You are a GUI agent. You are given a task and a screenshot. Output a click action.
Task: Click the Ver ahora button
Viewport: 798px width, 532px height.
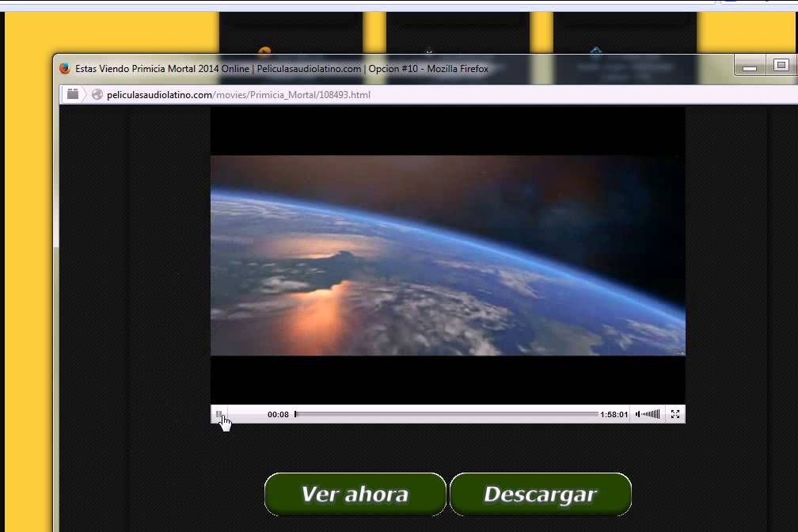pos(355,494)
